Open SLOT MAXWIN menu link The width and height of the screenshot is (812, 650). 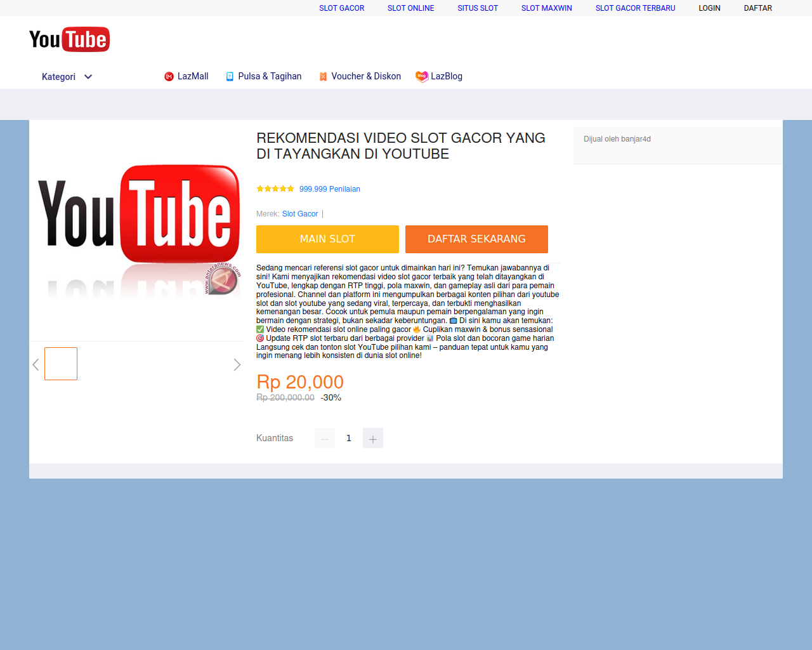tap(546, 8)
